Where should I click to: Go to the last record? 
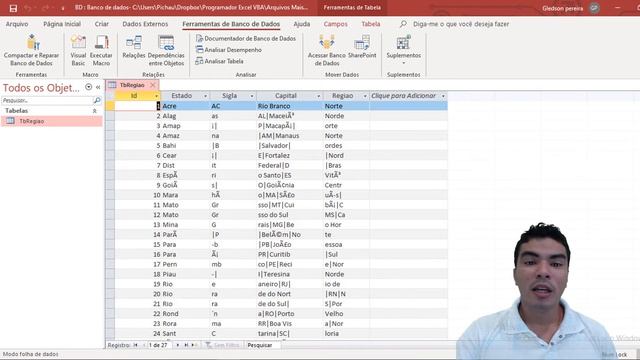[x=186, y=345]
